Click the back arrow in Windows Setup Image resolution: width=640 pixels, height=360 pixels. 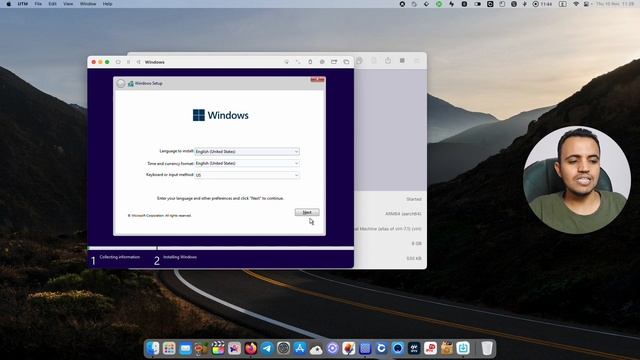point(121,83)
